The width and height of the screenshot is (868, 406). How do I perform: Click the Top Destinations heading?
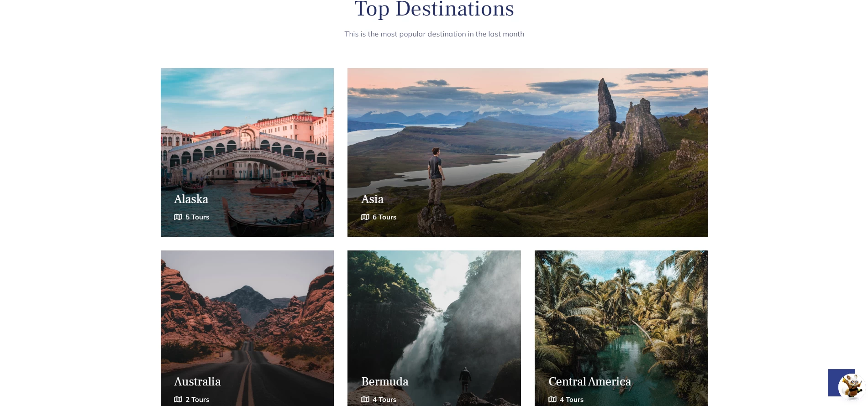[x=434, y=9]
